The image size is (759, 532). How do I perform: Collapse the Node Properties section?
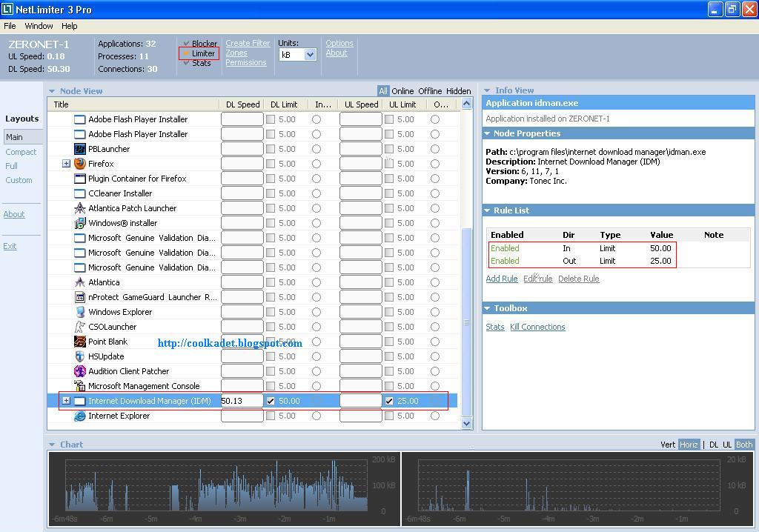click(x=487, y=133)
